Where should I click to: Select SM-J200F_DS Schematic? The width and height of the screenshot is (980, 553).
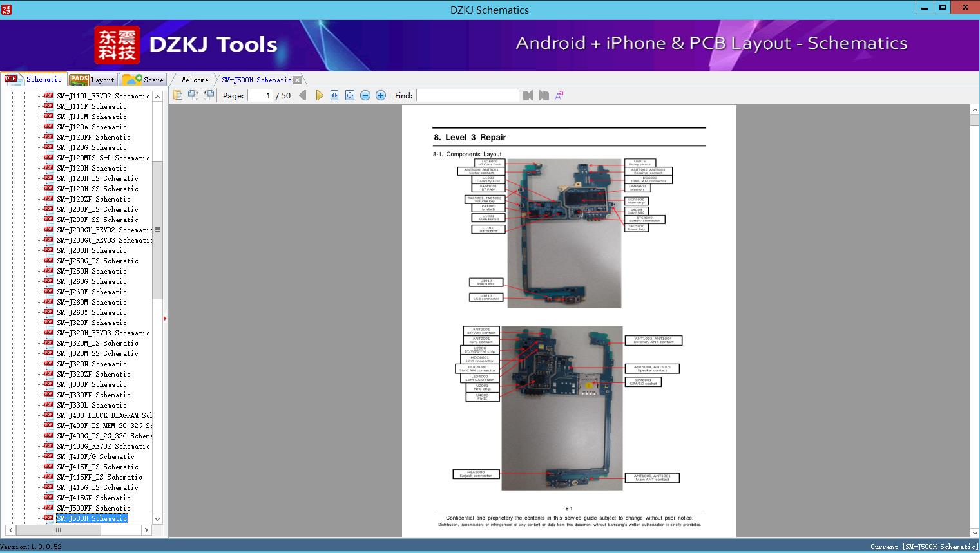(x=97, y=209)
